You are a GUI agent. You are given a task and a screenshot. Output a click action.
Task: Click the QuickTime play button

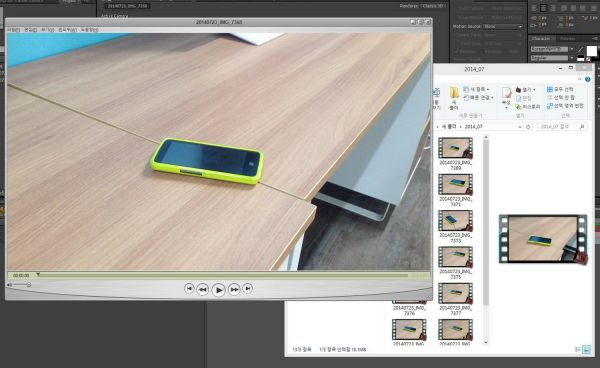[218, 290]
